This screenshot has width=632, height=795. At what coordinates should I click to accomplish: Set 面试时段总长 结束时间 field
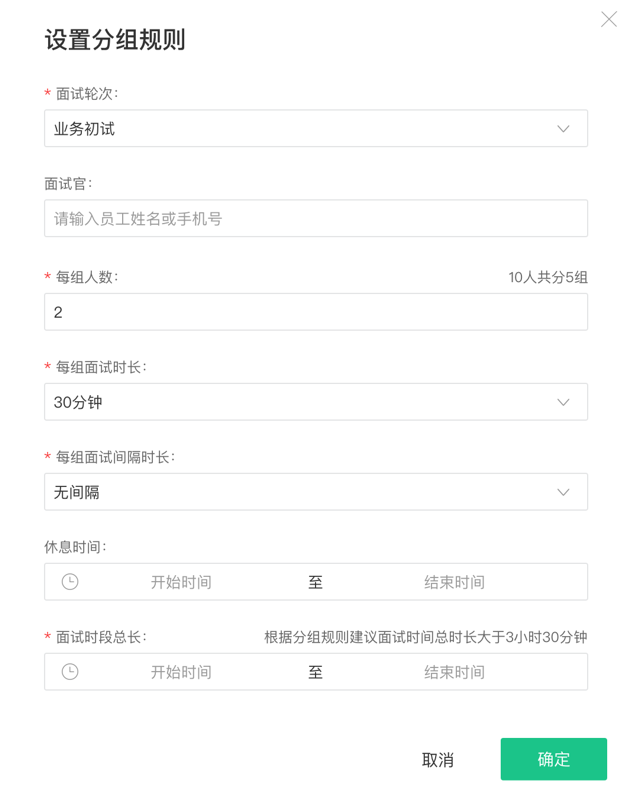[455, 672]
